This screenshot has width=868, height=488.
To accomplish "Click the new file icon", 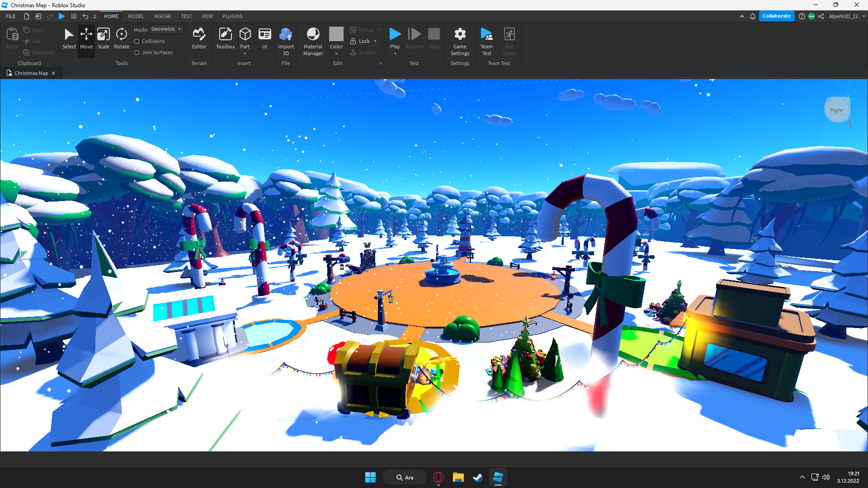I will 27,16.
